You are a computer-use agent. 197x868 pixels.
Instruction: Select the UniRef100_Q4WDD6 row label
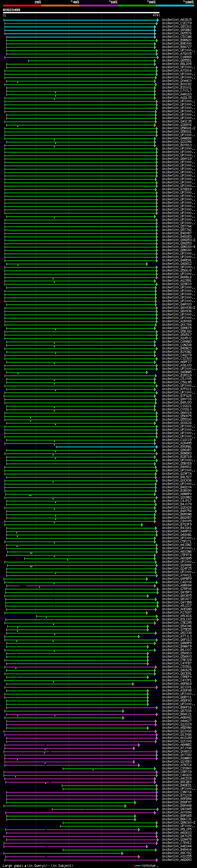pyautogui.click(x=177, y=139)
